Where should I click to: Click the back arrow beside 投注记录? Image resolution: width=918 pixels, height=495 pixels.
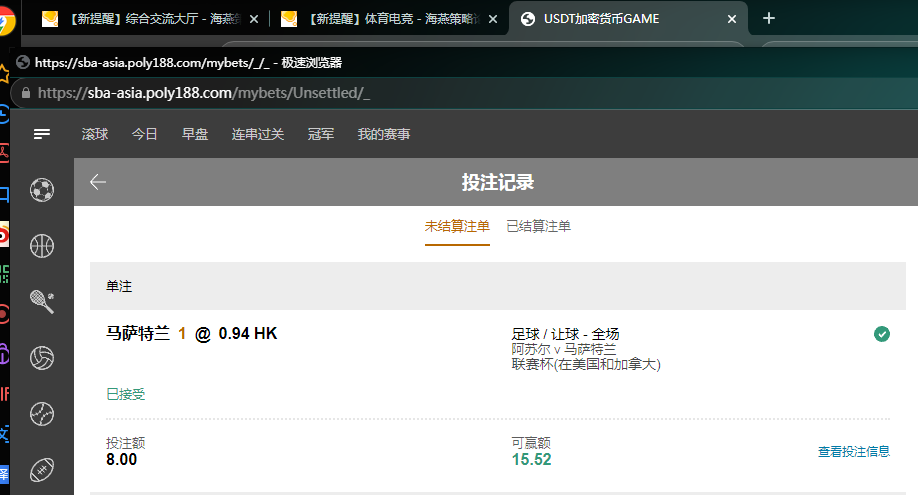pos(98,182)
